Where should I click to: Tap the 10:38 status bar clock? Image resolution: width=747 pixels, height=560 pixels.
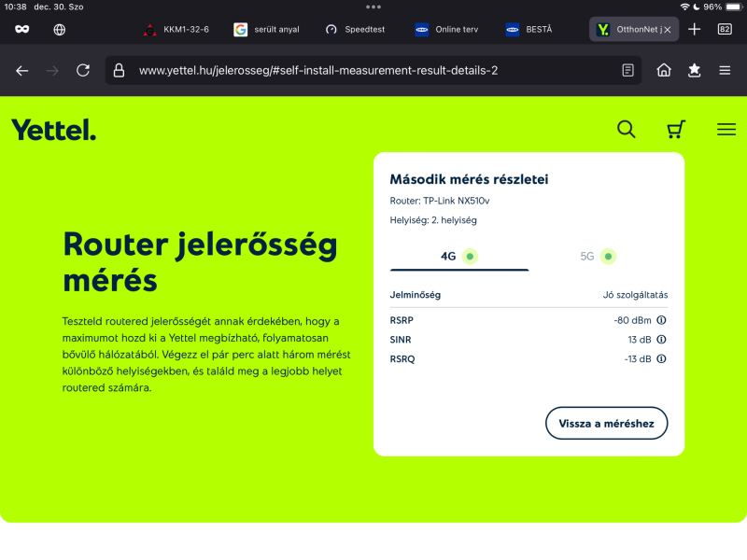click(15, 7)
